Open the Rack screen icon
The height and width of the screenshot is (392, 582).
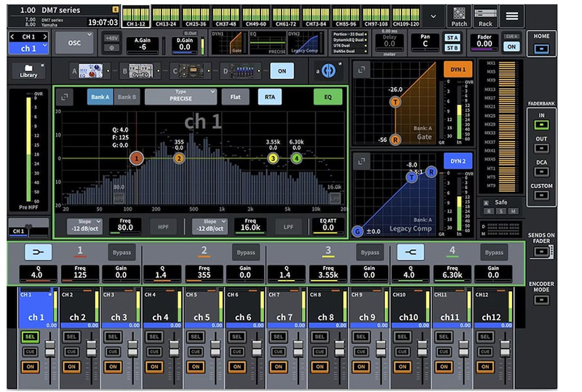[485, 16]
